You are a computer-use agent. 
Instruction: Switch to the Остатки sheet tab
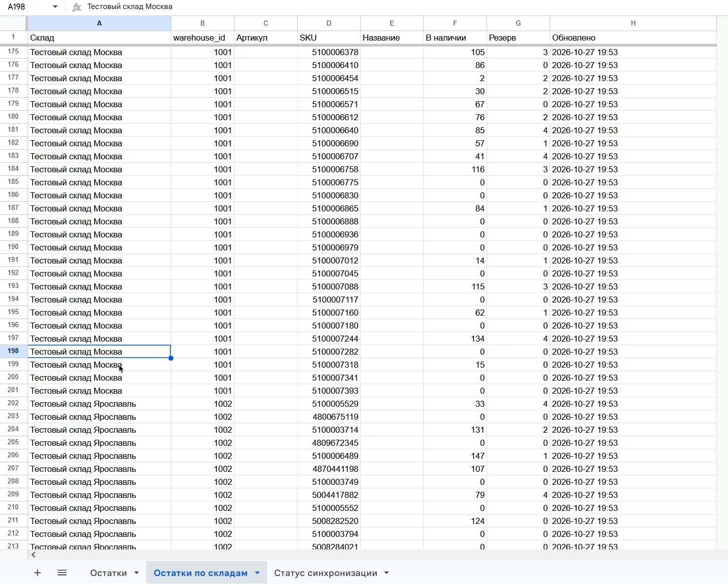108,573
